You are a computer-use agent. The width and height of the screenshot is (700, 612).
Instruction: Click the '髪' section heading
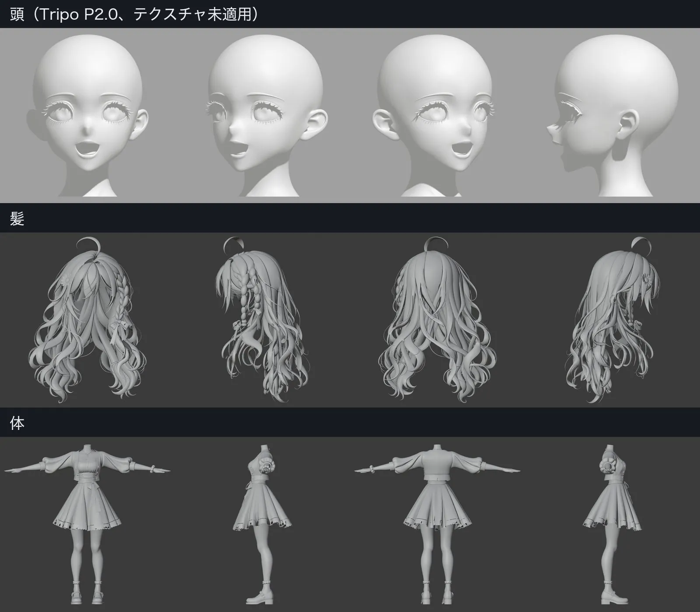point(17,218)
